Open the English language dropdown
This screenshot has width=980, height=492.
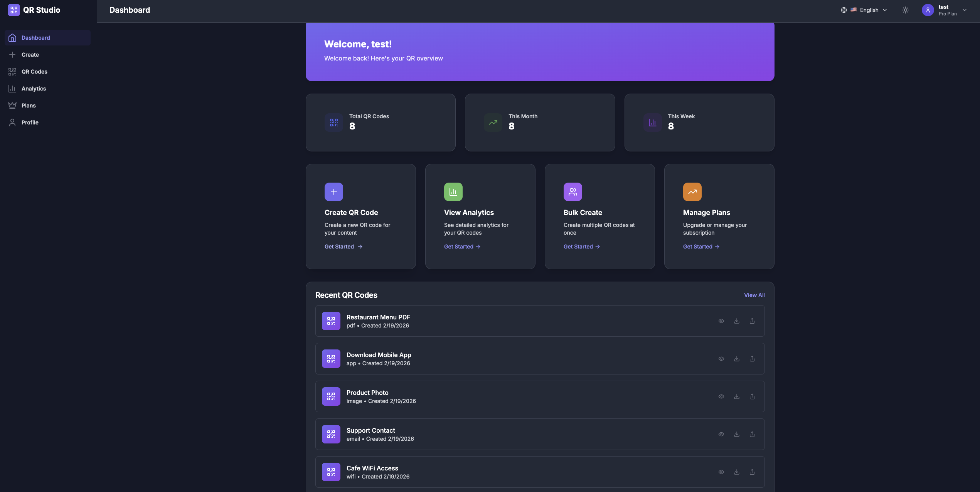(864, 10)
